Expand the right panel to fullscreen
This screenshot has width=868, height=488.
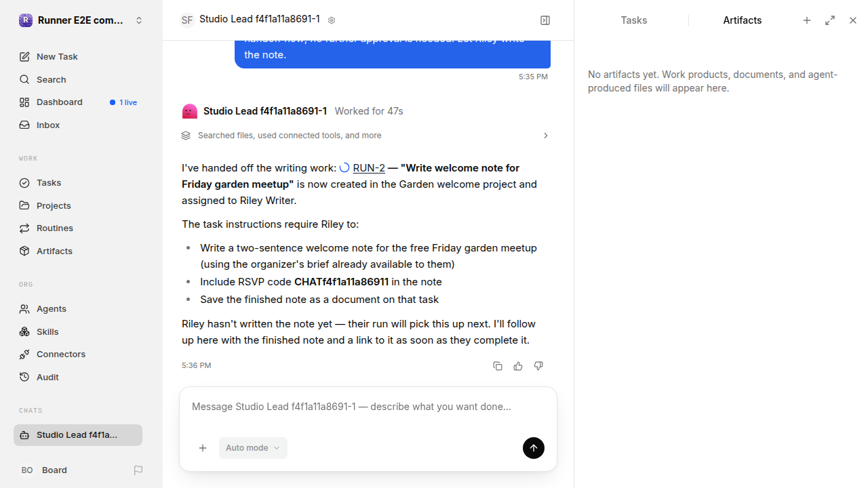(830, 20)
